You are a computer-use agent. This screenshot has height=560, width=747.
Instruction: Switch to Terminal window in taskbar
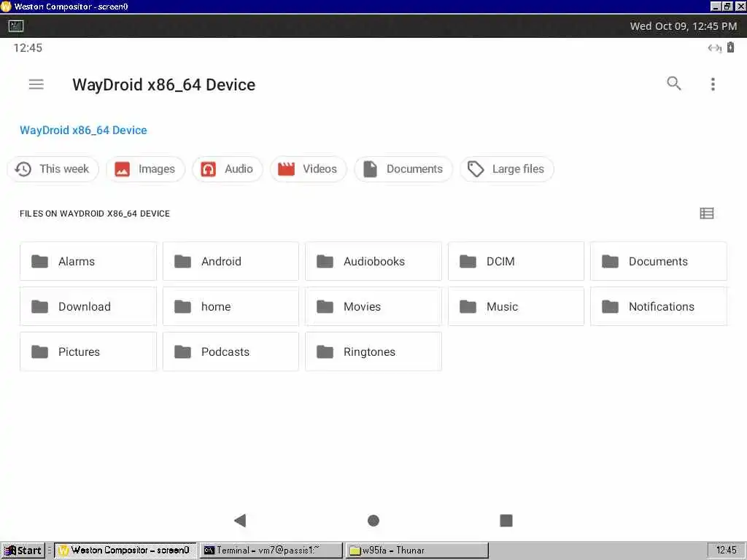click(271, 550)
